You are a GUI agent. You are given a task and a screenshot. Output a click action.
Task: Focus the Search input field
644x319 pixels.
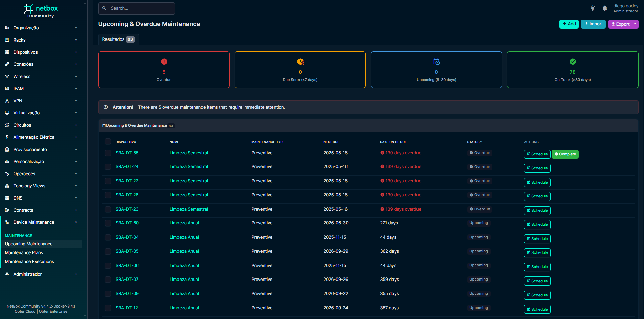point(140,8)
